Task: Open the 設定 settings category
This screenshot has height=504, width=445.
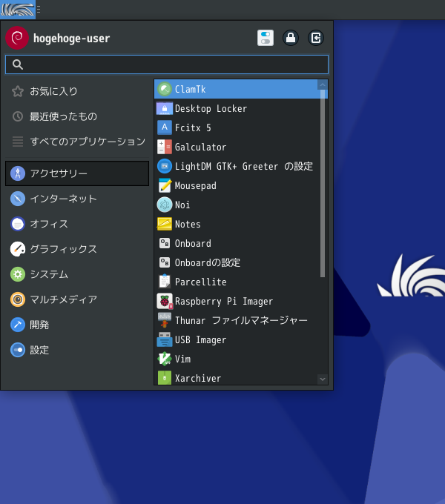Action: pos(77,350)
